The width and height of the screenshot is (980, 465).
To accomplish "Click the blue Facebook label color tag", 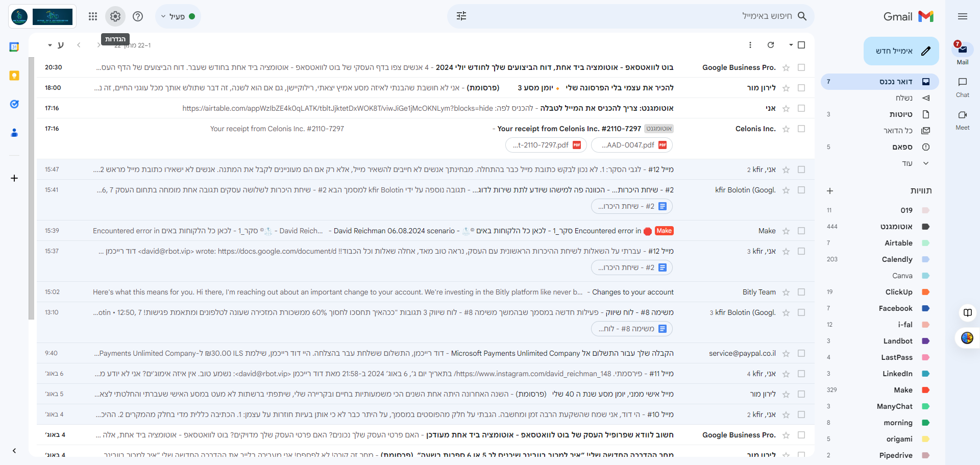I will pyautogui.click(x=926, y=308).
